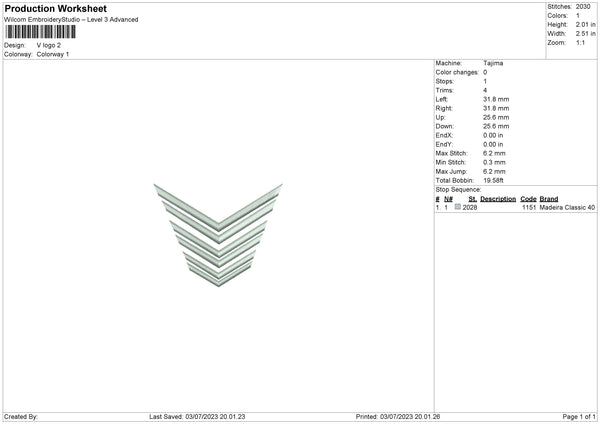Click the Trims value 4

point(485,90)
